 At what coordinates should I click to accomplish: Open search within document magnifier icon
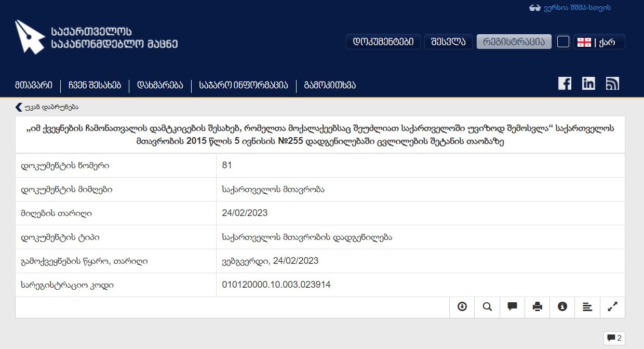point(487,307)
